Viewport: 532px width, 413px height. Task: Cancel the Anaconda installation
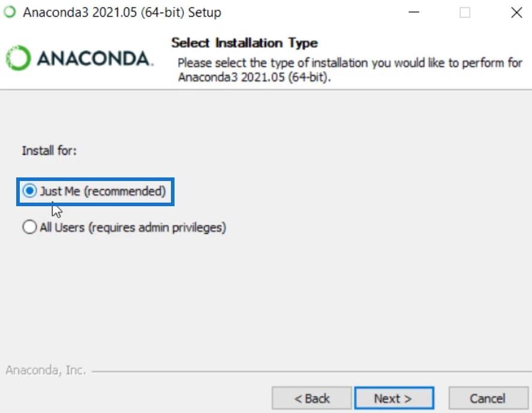pyautogui.click(x=488, y=398)
